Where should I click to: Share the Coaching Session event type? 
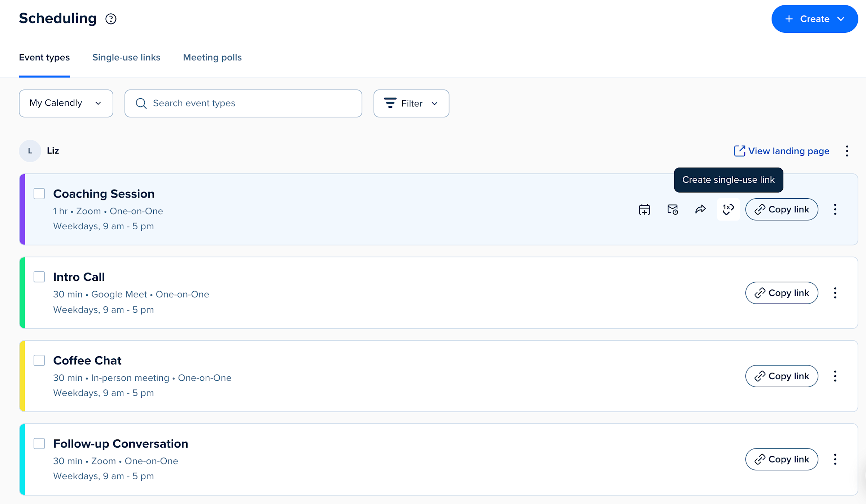pos(700,209)
